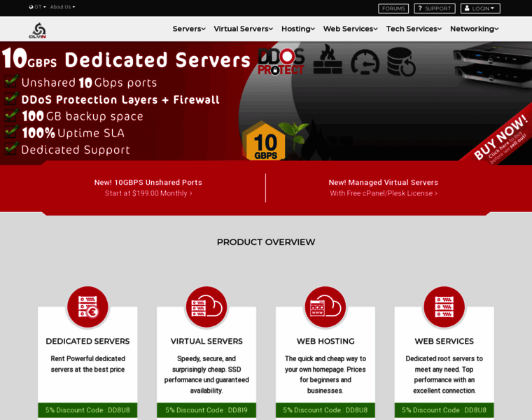
Task: Click "The quick and cheap way" description
Action: pos(325,374)
